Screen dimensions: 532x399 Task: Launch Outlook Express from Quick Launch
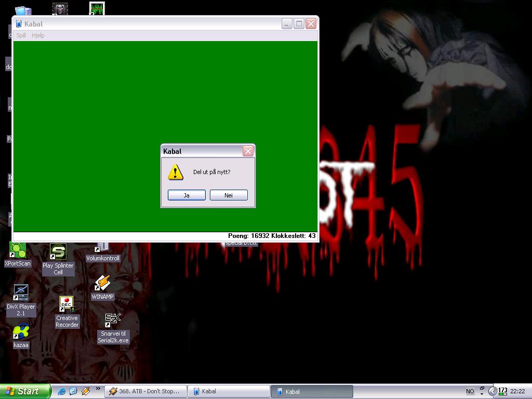tap(74, 391)
